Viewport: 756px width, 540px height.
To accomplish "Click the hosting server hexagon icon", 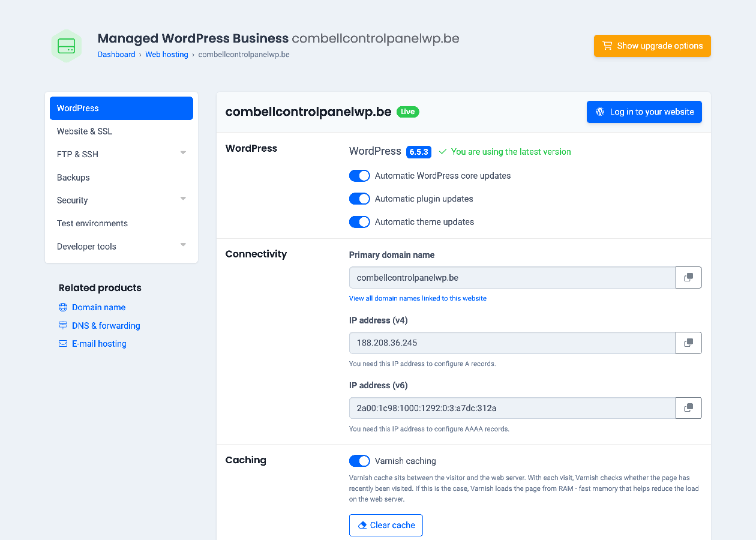I will click(66, 46).
